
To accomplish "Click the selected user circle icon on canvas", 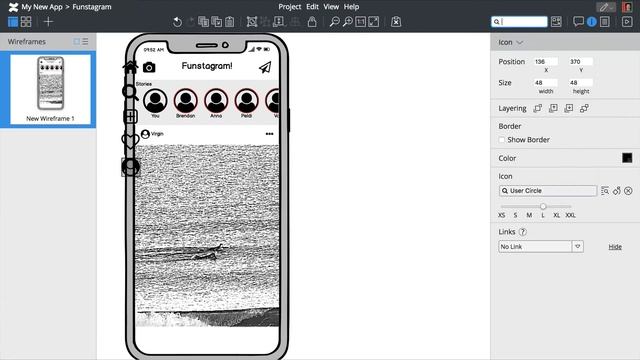I will (x=131, y=167).
